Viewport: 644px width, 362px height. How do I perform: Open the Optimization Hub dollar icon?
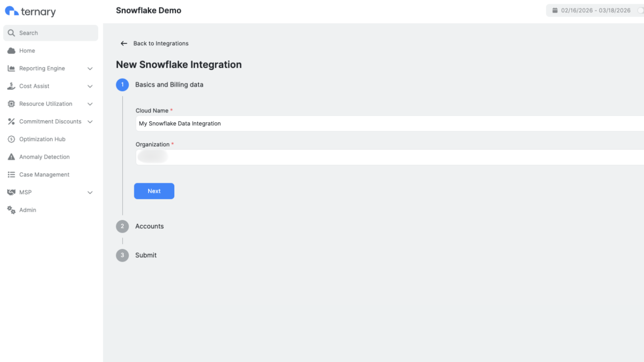click(x=11, y=139)
